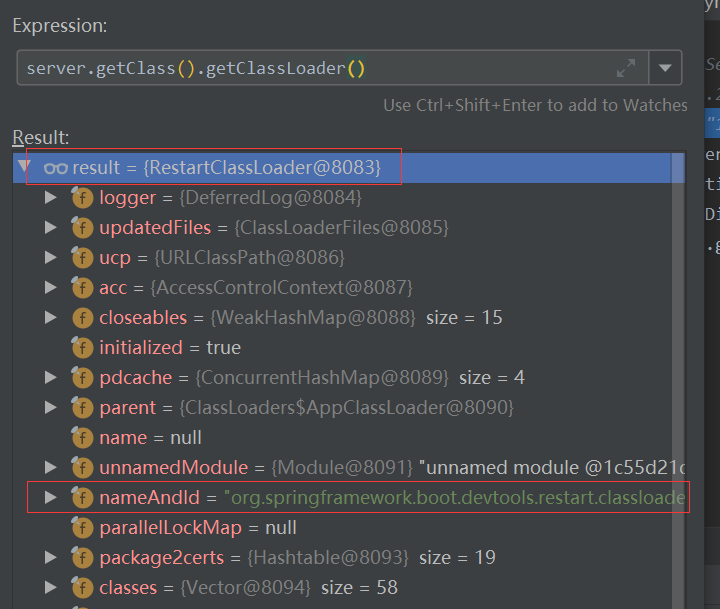Expand the logger field node

[x=51, y=198]
